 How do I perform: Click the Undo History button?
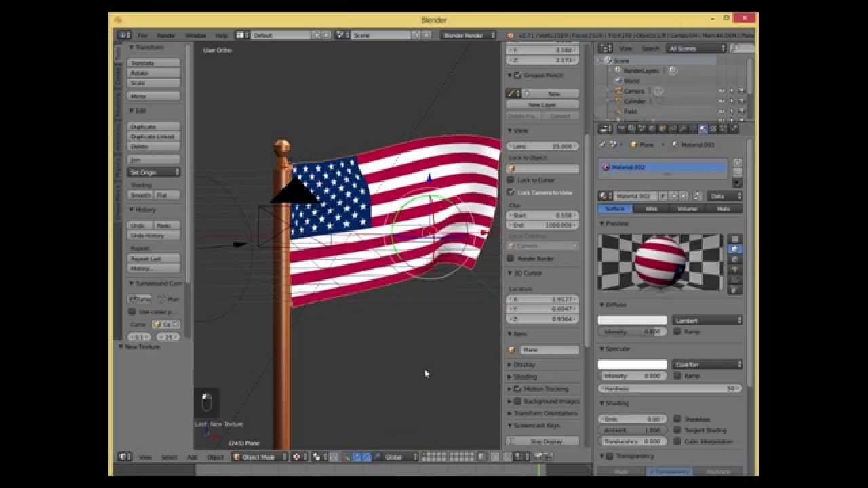[x=154, y=235]
